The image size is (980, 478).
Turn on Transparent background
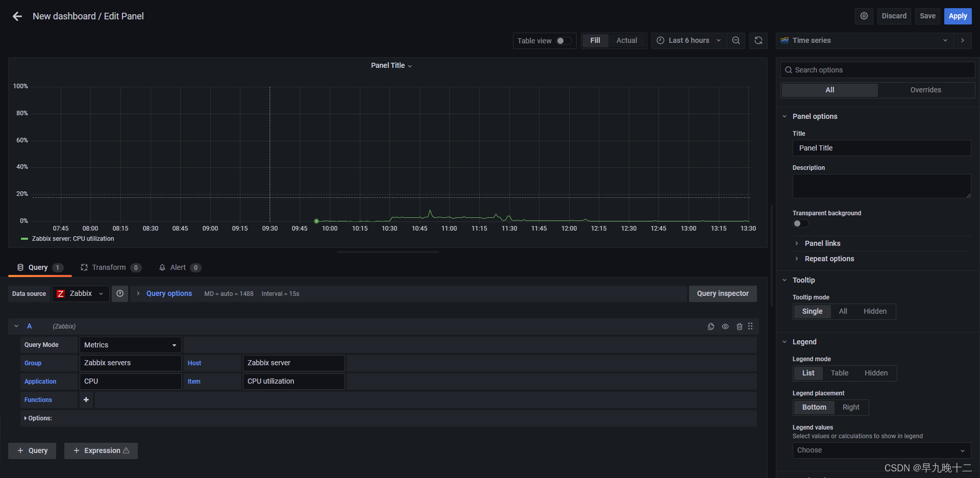point(800,223)
